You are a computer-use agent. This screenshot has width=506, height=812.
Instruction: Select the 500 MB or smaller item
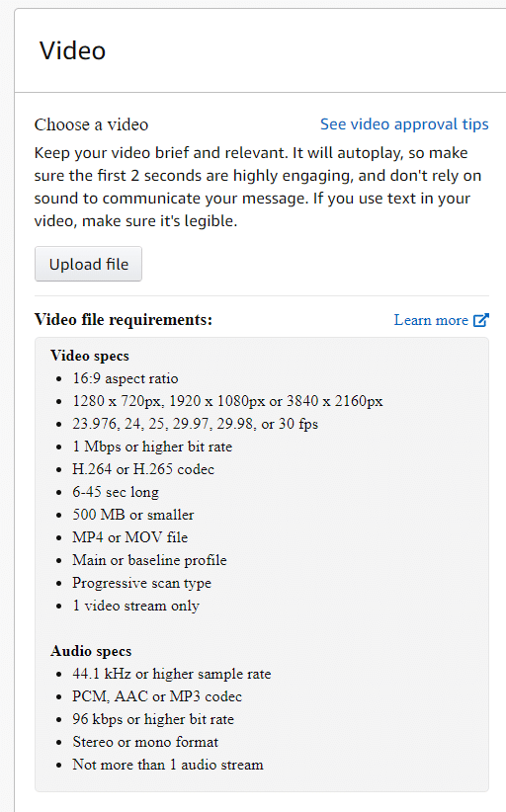point(133,515)
